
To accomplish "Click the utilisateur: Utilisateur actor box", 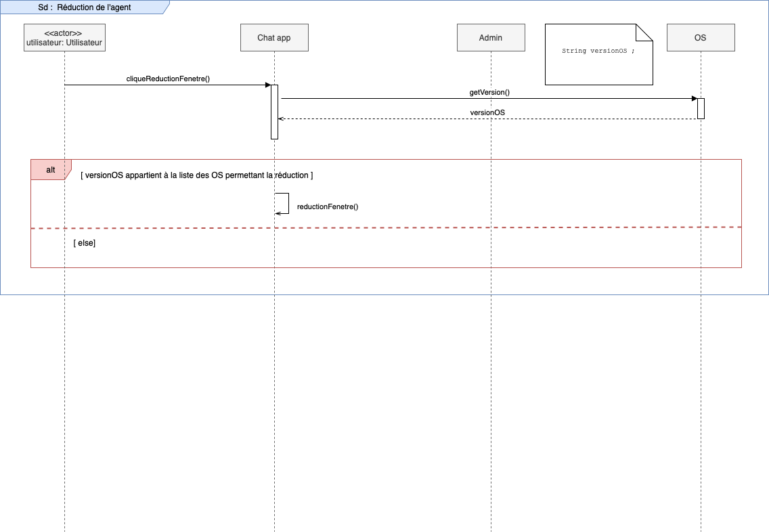I will pos(64,38).
